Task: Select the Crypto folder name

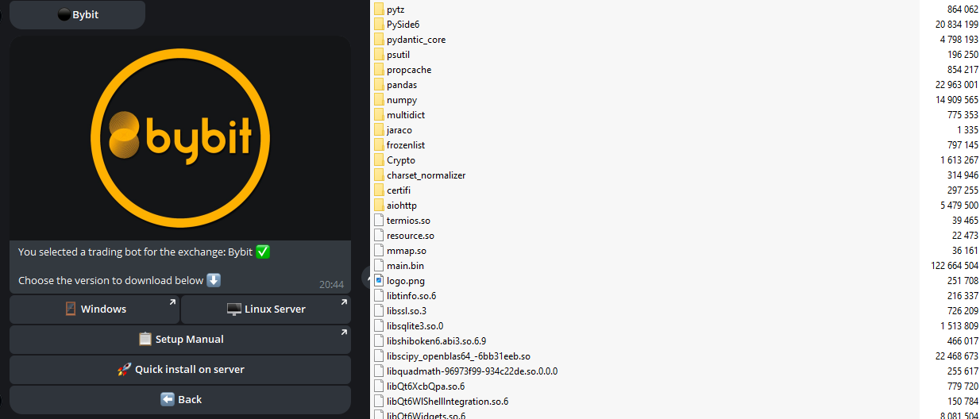Action: pos(401,160)
